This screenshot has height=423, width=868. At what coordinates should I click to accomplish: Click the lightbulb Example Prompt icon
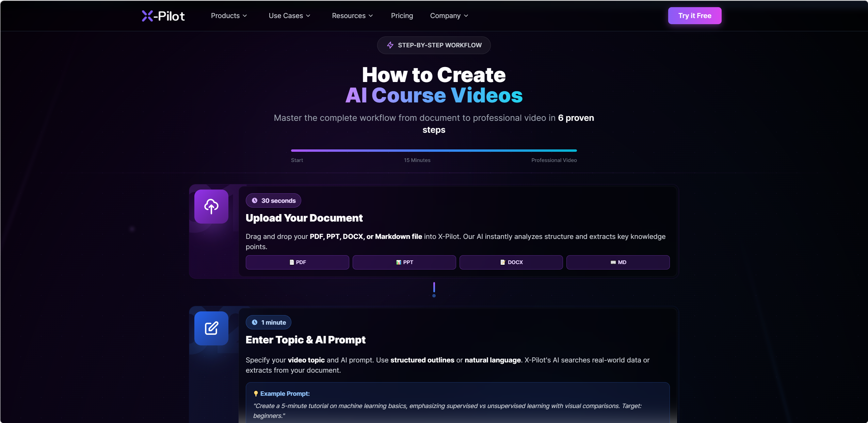click(256, 394)
